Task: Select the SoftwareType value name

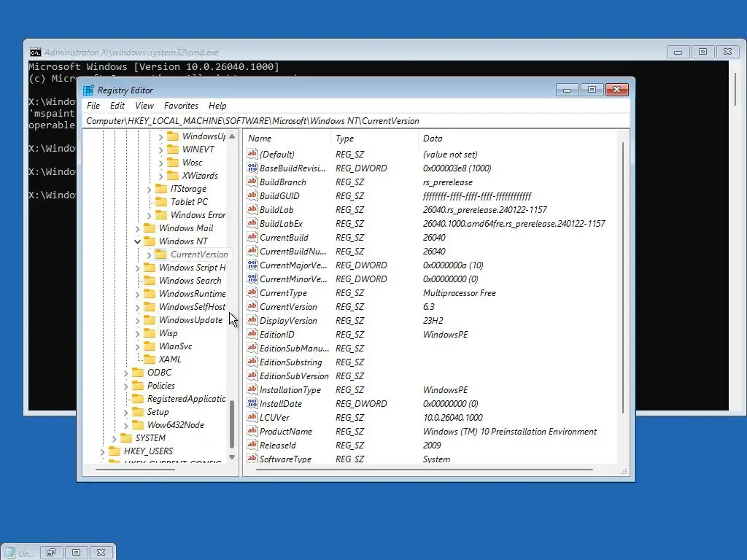Action: pyautogui.click(x=285, y=459)
